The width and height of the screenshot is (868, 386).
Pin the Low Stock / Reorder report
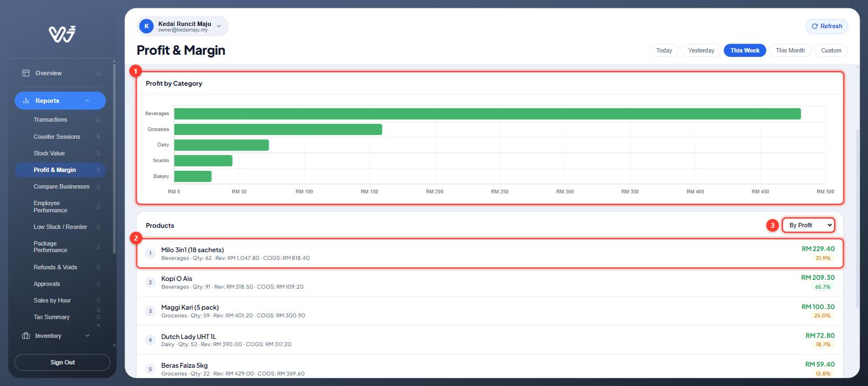click(x=99, y=227)
